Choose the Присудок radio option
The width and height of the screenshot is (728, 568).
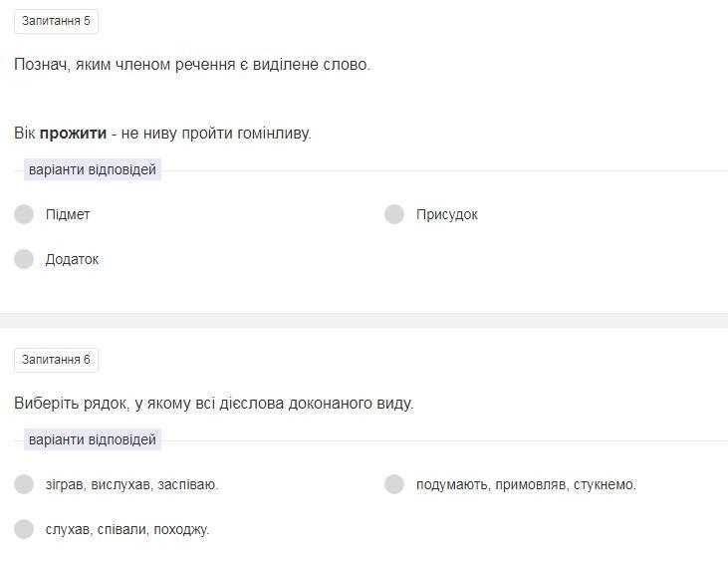click(394, 214)
